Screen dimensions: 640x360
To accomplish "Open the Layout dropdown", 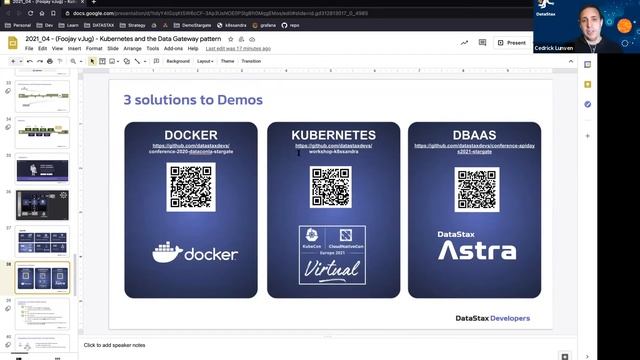I will (205, 61).
